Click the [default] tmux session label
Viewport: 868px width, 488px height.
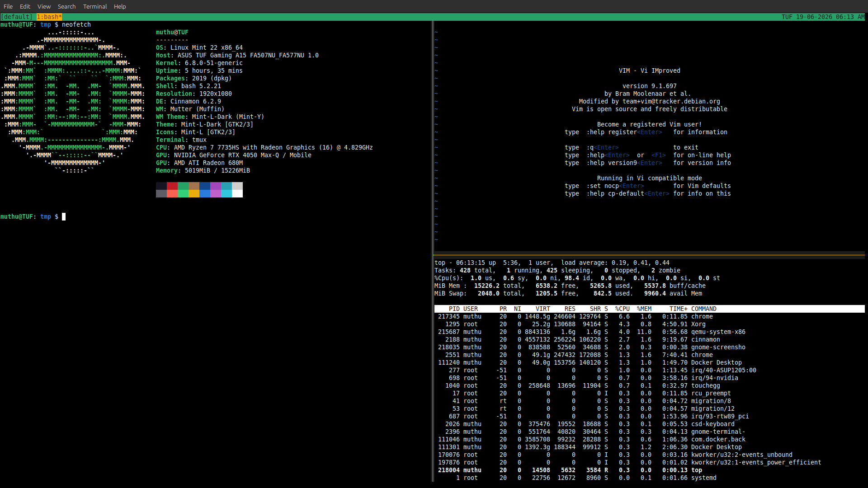(x=17, y=17)
